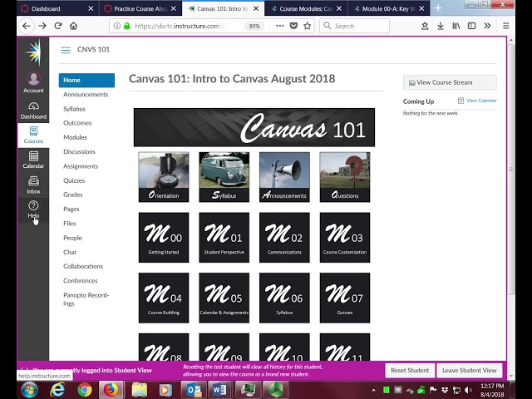Select Home in course navigation
Screen dimensions: 532x399
86,80
